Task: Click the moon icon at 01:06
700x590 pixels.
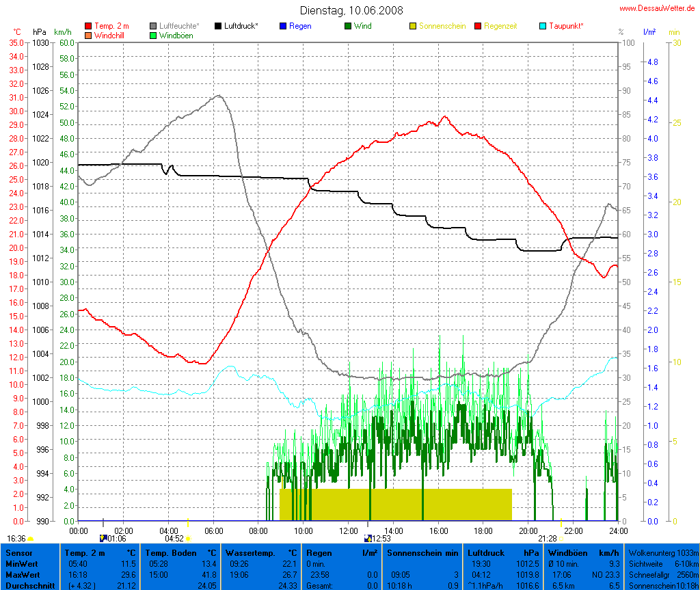Action: pyautogui.click(x=103, y=538)
